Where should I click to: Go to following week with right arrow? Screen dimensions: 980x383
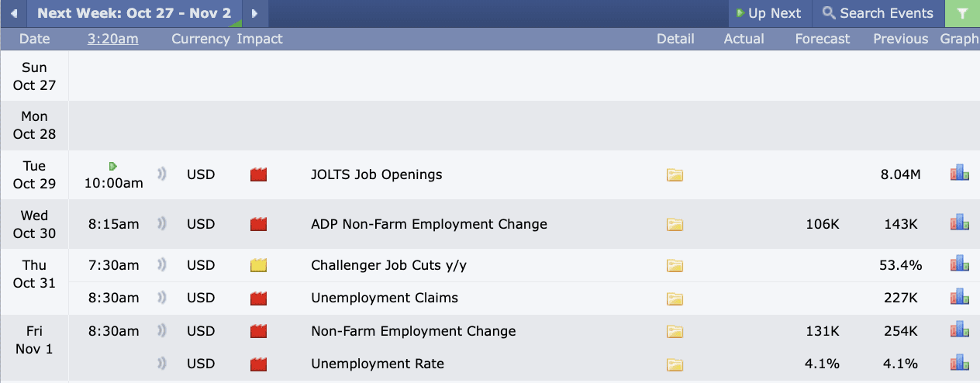click(254, 13)
